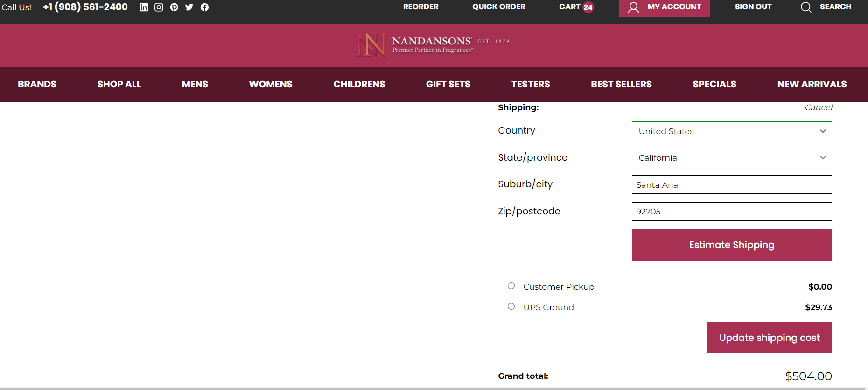
Task: Expand the Country dropdown
Action: (x=732, y=131)
